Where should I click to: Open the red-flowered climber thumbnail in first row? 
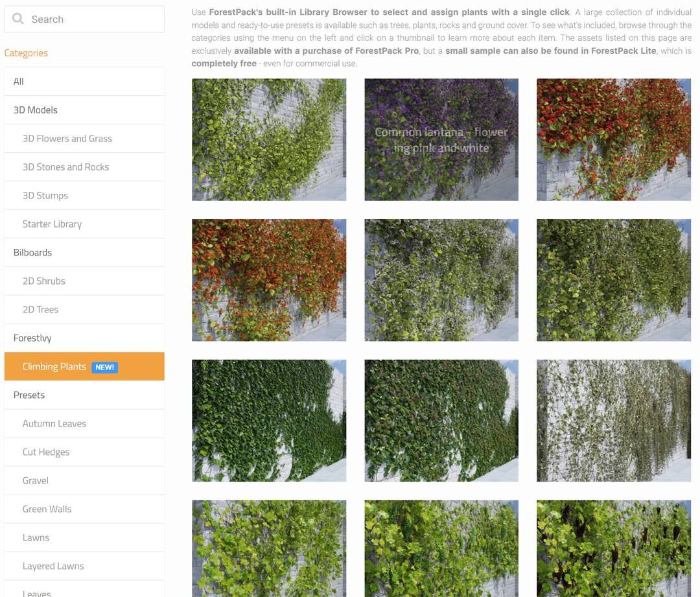tap(614, 140)
